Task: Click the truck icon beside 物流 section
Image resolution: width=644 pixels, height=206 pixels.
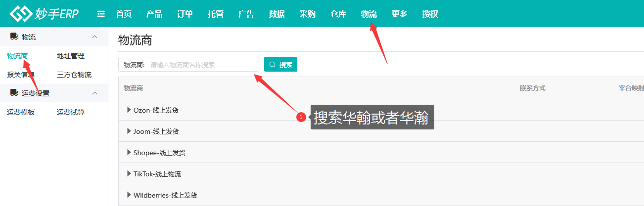Action: 14,37
